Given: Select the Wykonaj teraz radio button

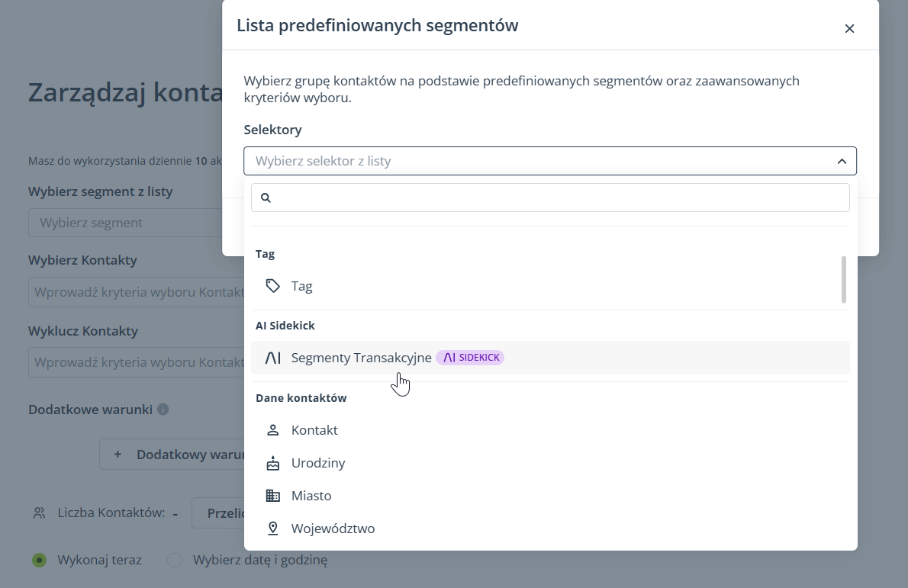Looking at the screenshot, I should (x=39, y=560).
